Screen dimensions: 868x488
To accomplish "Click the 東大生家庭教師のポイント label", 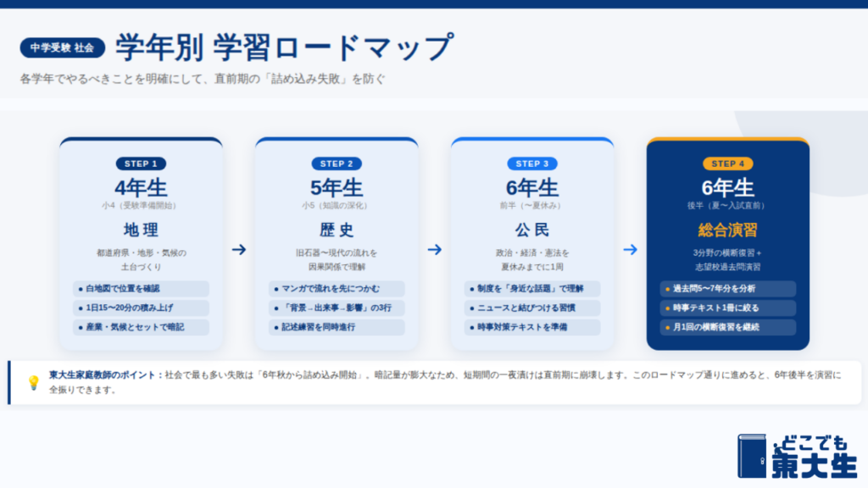I will point(106,374).
